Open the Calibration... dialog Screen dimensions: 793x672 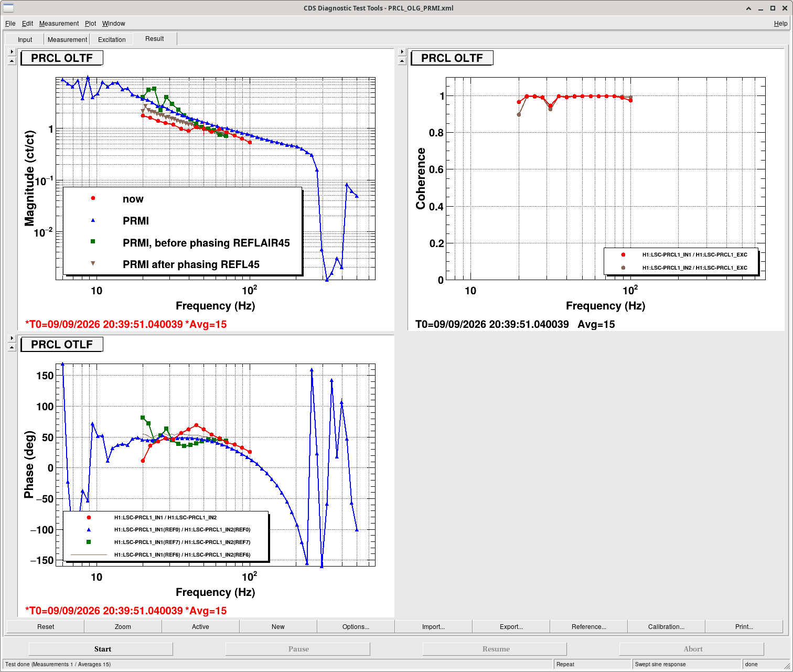[666, 626]
